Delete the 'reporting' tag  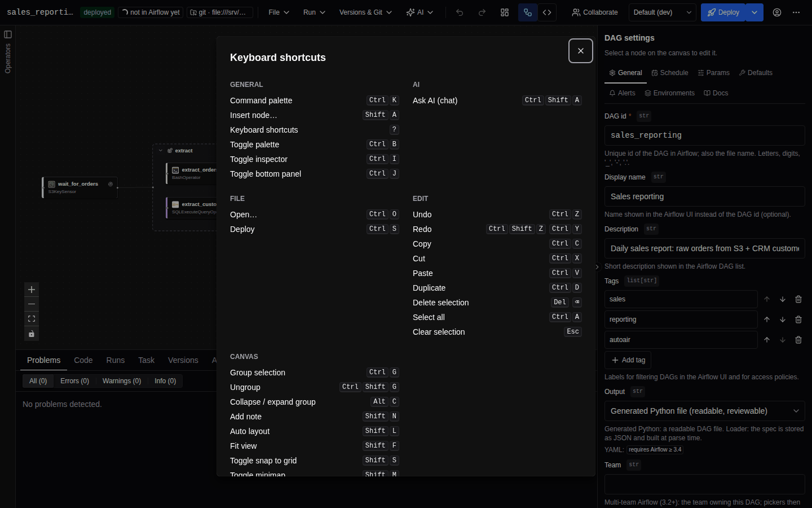point(798,319)
